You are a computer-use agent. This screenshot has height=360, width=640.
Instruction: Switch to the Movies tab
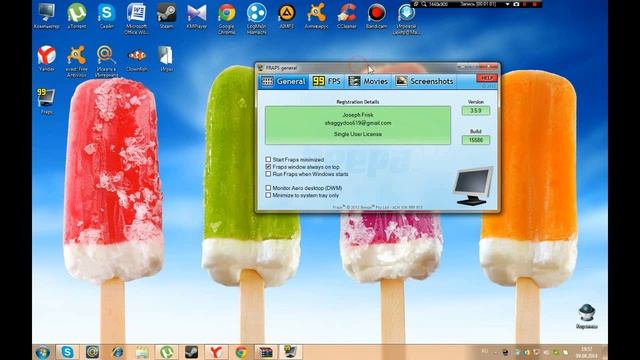368,81
